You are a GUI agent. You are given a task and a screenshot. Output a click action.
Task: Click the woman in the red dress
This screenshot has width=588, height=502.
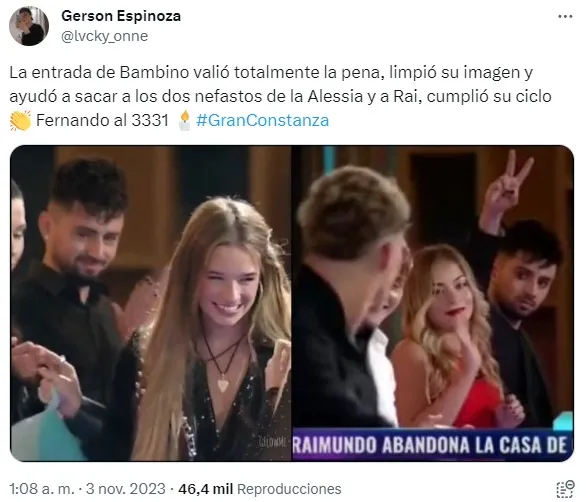click(x=450, y=337)
